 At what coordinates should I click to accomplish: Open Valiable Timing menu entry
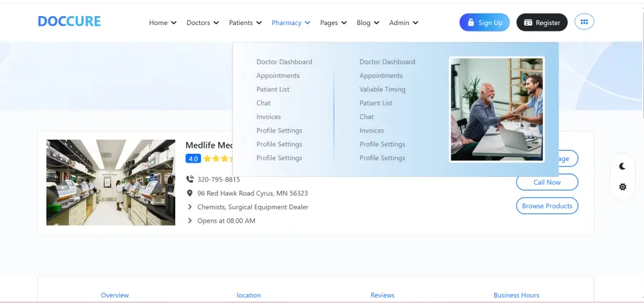[x=383, y=89]
